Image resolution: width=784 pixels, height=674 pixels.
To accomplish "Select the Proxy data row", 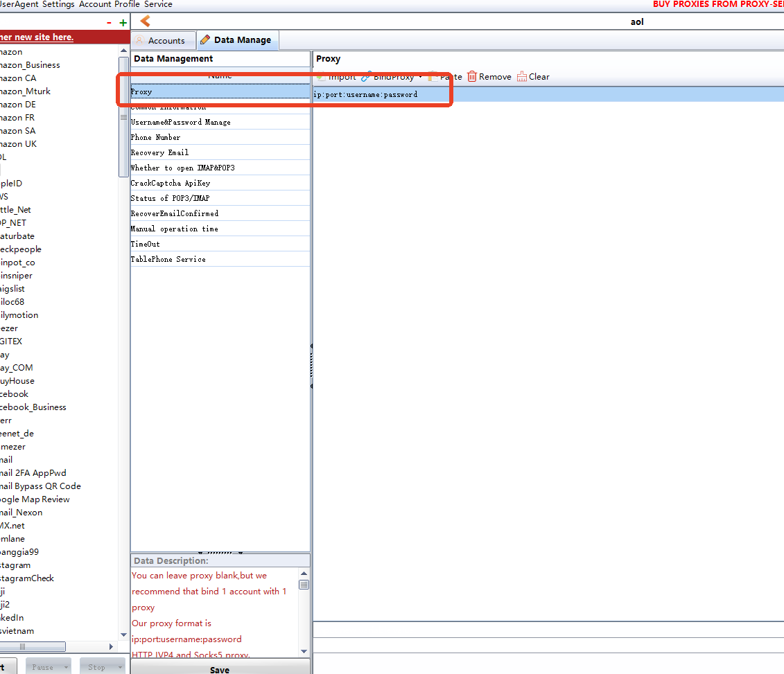I will pyautogui.click(x=220, y=91).
